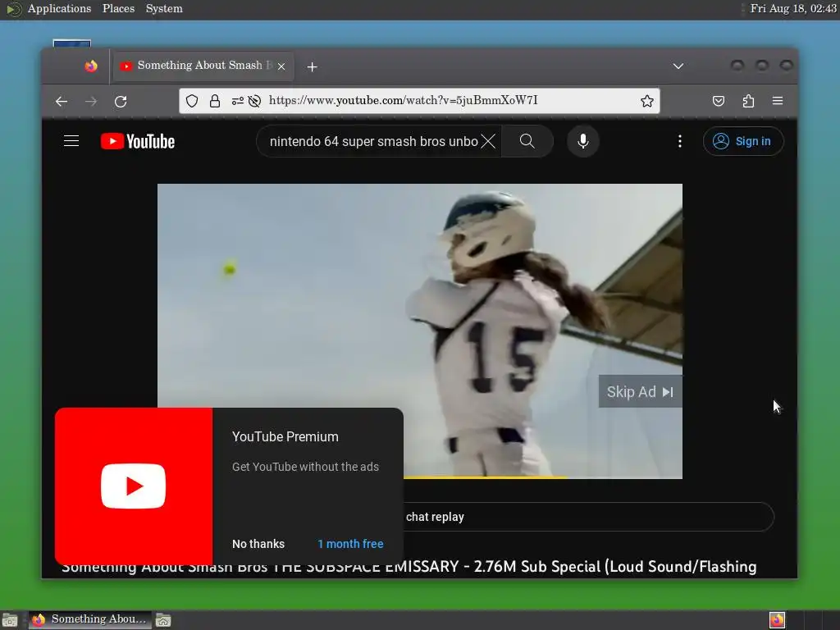View site security padlock details
840x630 pixels.
pyautogui.click(x=215, y=101)
